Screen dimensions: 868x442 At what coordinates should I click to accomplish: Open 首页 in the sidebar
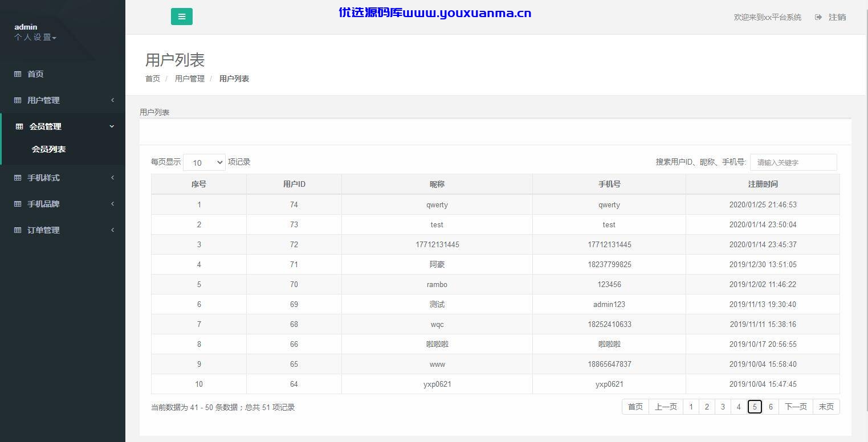coord(35,74)
